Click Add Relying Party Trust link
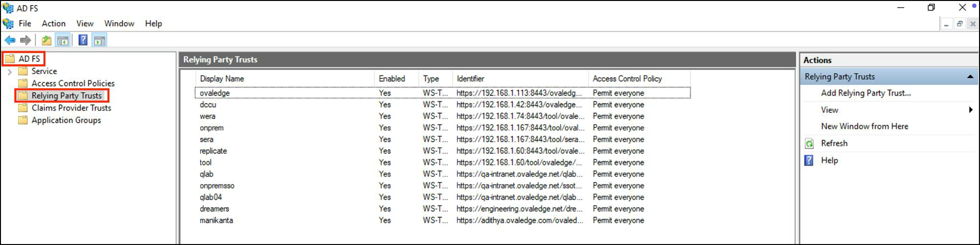The width and height of the screenshot is (980, 245). coord(865,93)
